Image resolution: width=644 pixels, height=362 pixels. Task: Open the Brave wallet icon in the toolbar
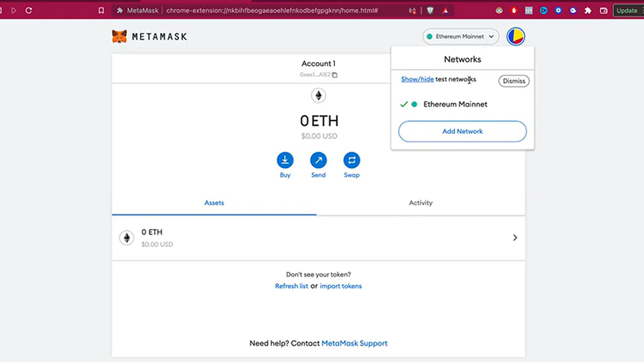coord(603,10)
